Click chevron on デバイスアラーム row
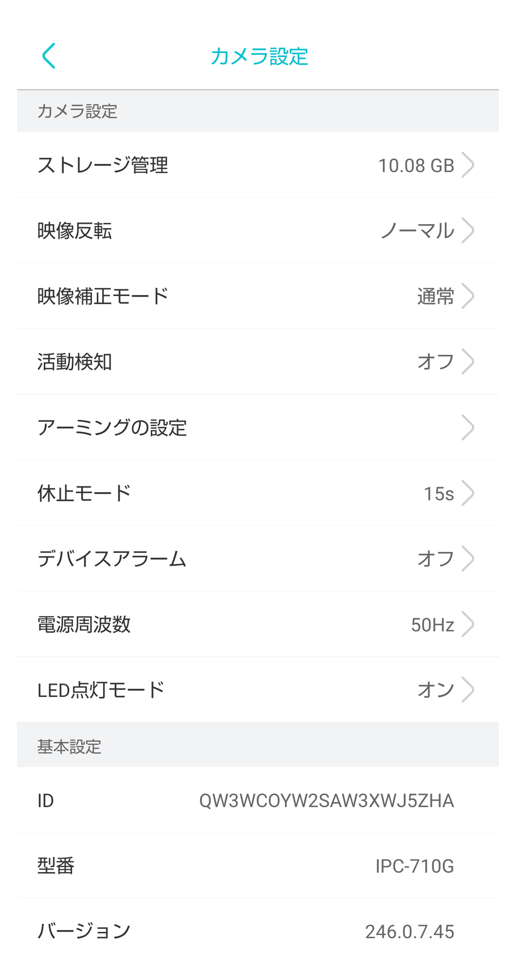The image size is (516, 980). [467, 559]
